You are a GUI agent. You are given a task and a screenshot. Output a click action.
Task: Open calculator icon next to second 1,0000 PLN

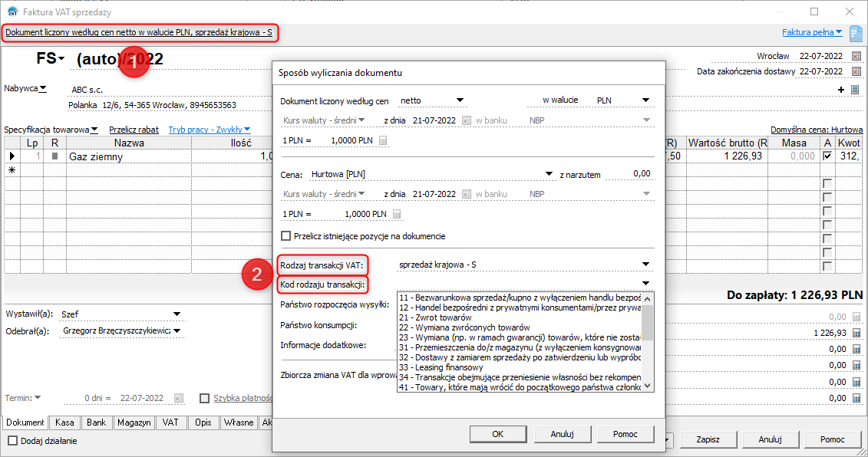tap(397, 214)
